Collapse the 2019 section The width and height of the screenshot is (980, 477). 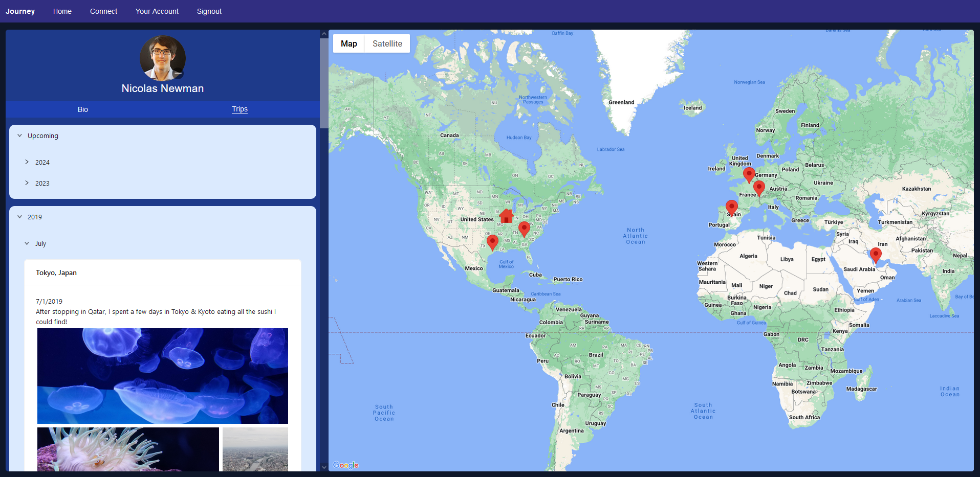pos(20,217)
